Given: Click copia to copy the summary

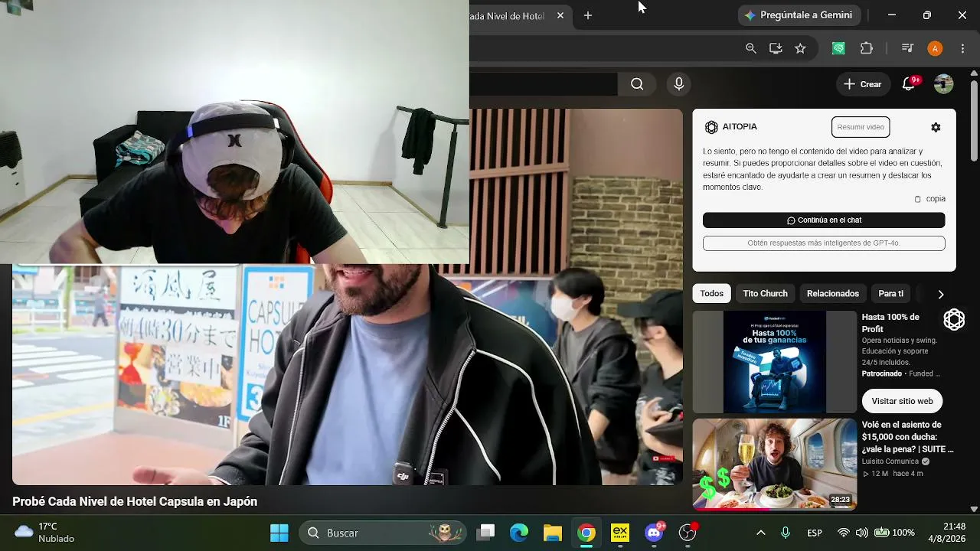Looking at the screenshot, I should coord(929,199).
